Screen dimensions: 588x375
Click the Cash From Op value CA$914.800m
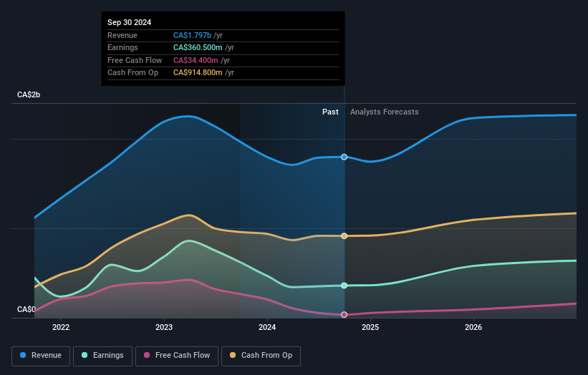coord(198,73)
